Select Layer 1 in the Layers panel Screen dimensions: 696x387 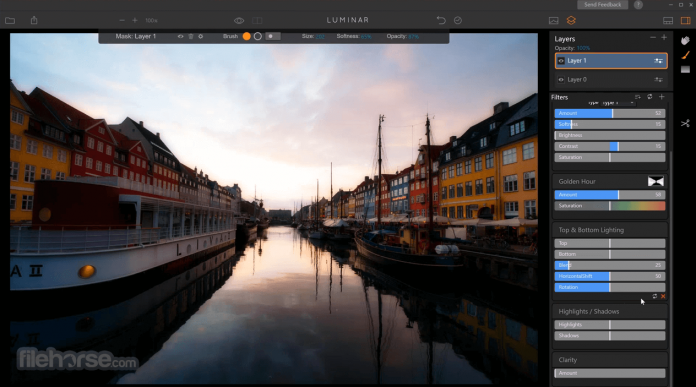pyautogui.click(x=611, y=61)
